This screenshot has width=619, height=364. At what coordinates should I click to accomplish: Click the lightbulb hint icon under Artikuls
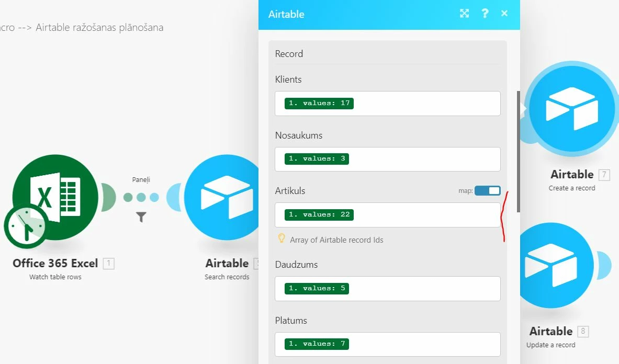[x=281, y=238]
